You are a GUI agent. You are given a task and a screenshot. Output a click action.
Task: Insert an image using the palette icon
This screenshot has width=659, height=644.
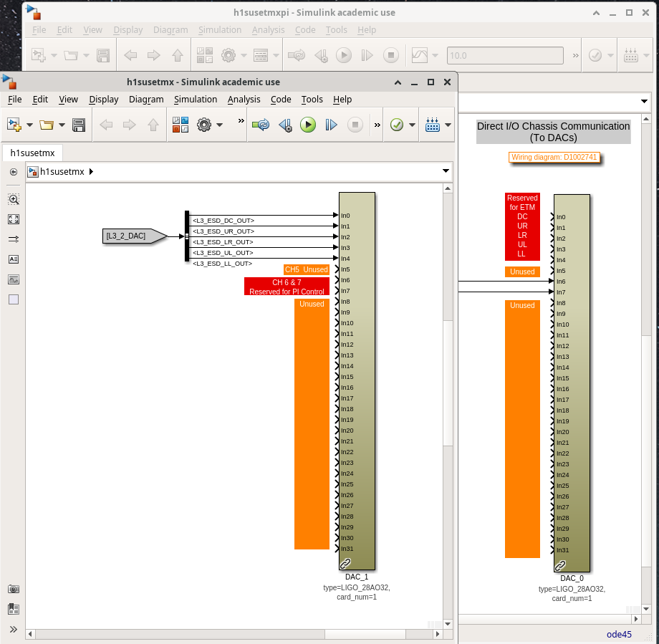[14, 279]
